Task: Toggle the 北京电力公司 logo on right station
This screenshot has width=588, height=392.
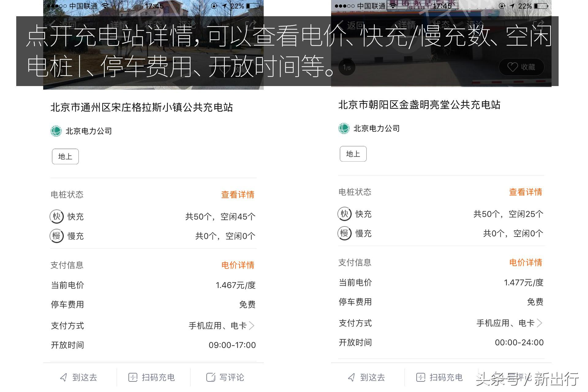Action: coord(344,128)
